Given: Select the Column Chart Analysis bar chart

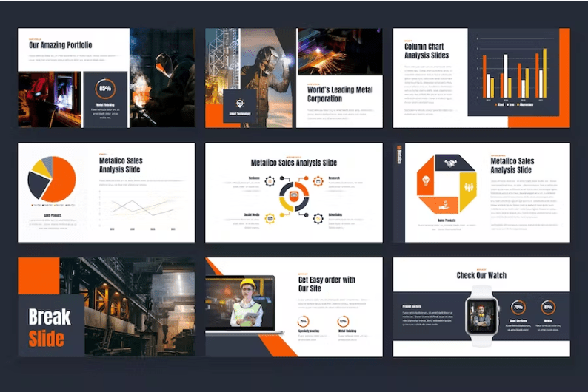Looking at the screenshot, I should click(x=516, y=77).
